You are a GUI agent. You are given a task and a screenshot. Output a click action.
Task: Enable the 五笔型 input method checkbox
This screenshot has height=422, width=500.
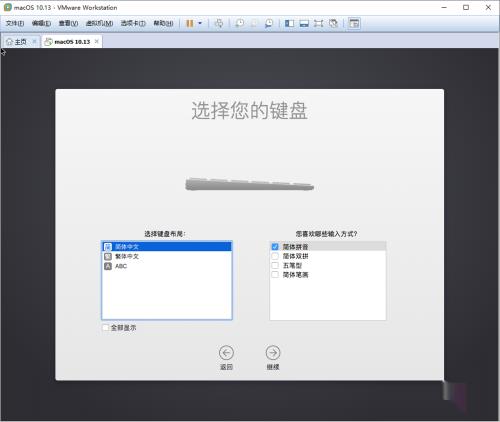click(x=275, y=265)
